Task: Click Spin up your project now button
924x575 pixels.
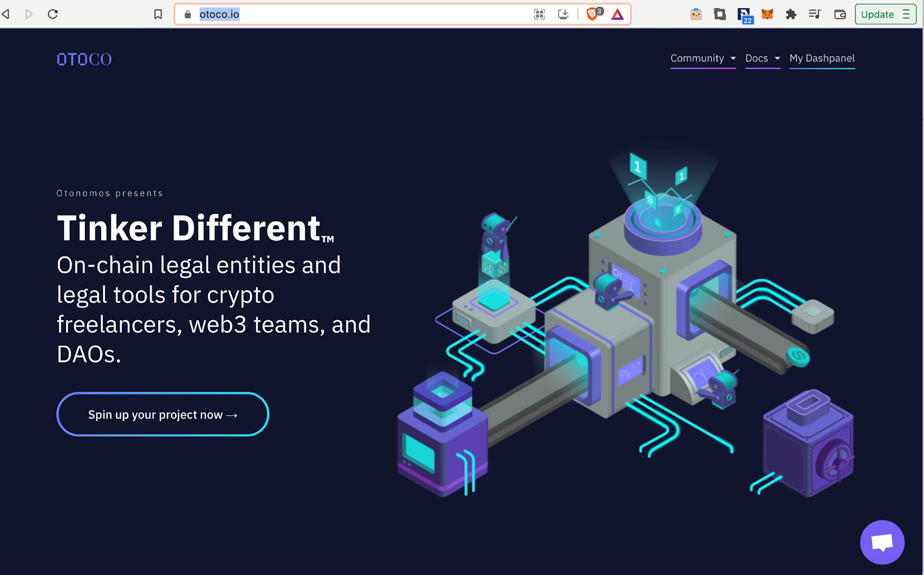Action: (x=163, y=414)
